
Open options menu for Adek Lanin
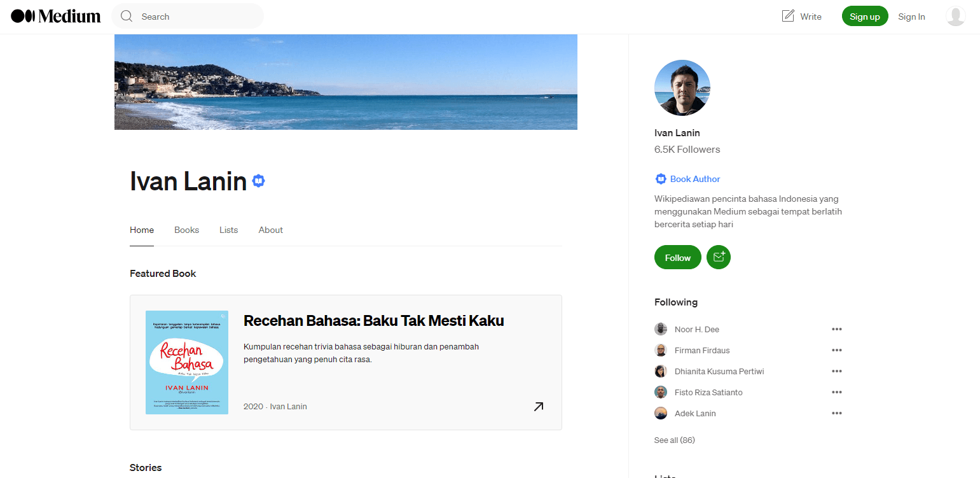pos(836,413)
